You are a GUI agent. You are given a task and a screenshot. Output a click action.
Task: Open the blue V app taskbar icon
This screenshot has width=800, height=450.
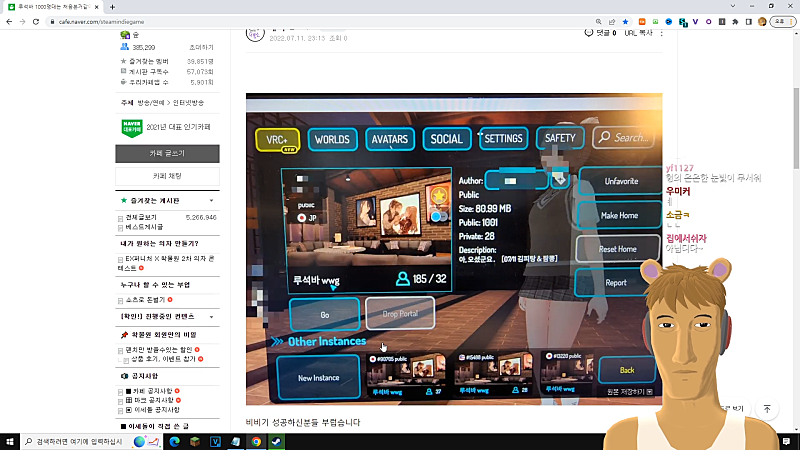point(215,442)
